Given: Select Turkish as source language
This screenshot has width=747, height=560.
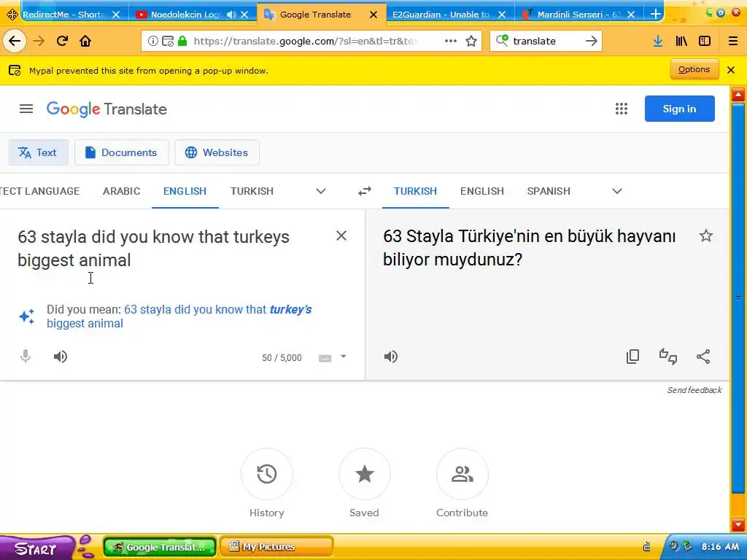Looking at the screenshot, I should (x=252, y=191).
